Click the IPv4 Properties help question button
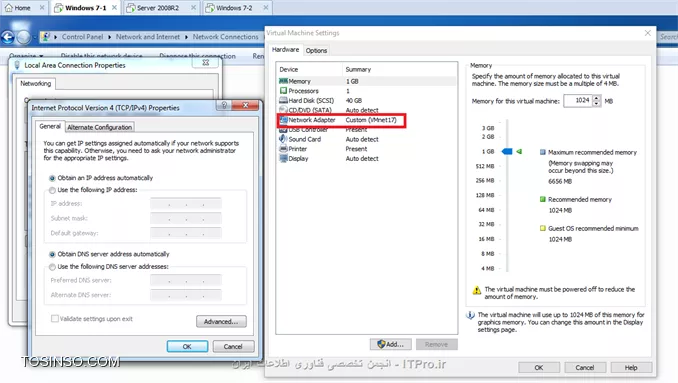The width and height of the screenshot is (678, 383). [224, 105]
